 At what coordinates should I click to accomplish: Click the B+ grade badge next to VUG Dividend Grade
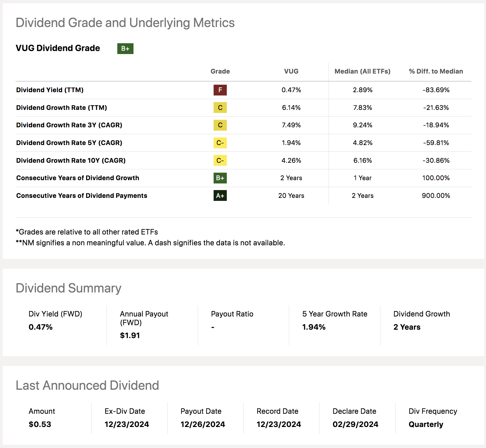click(x=126, y=48)
